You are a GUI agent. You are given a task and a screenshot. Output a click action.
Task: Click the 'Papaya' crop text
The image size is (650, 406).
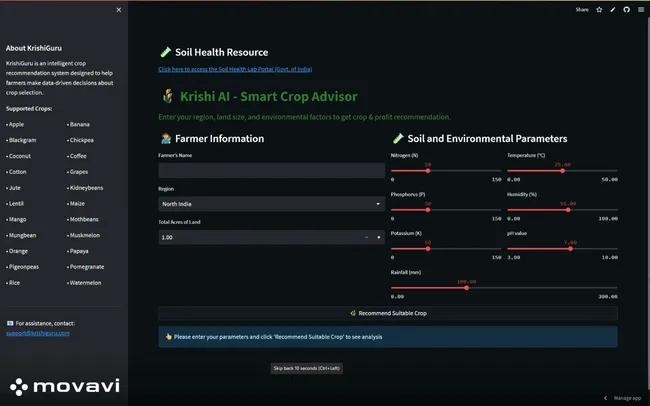coord(79,251)
